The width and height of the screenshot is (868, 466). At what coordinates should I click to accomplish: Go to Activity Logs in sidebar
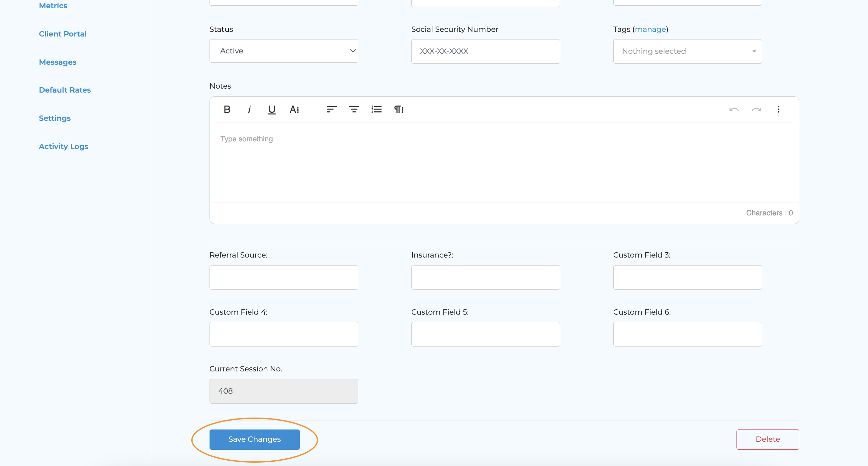pyautogui.click(x=63, y=146)
